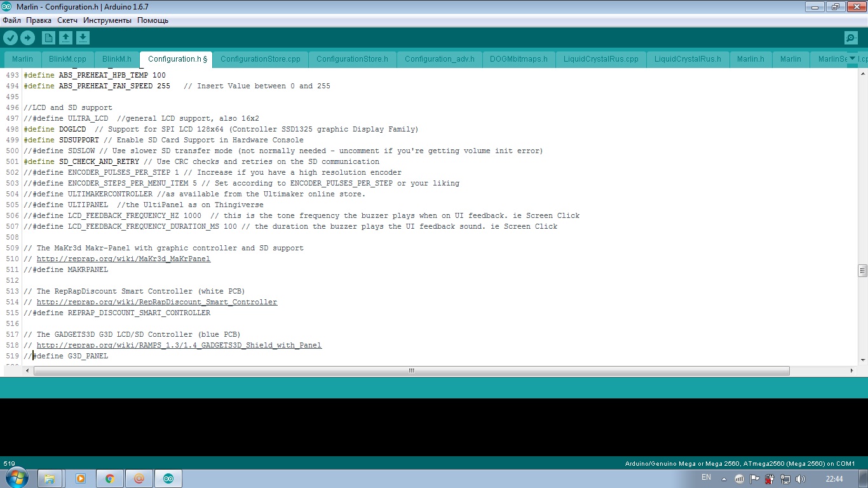Click the Verify checkmark button
The height and width of the screenshot is (488, 868).
click(10, 38)
